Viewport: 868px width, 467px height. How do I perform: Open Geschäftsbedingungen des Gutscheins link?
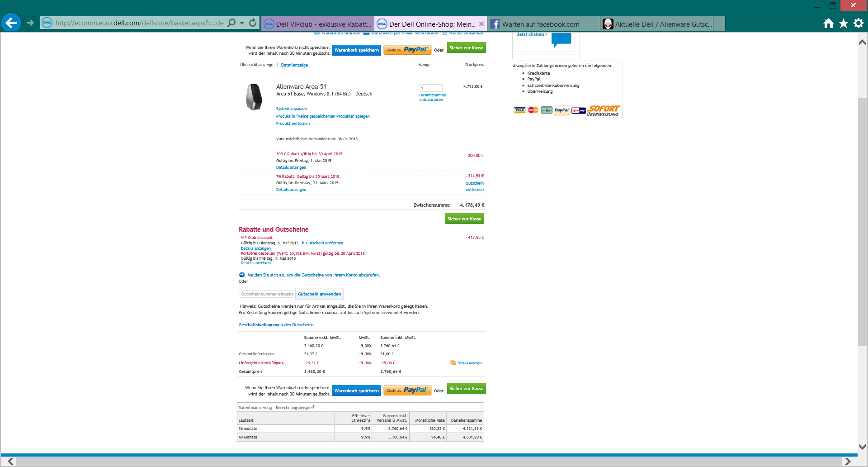click(276, 325)
